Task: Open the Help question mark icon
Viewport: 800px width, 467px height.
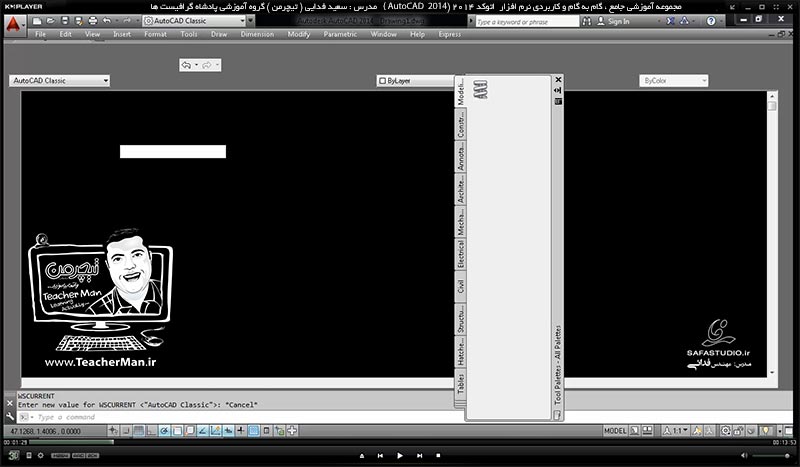Action: click(x=711, y=21)
